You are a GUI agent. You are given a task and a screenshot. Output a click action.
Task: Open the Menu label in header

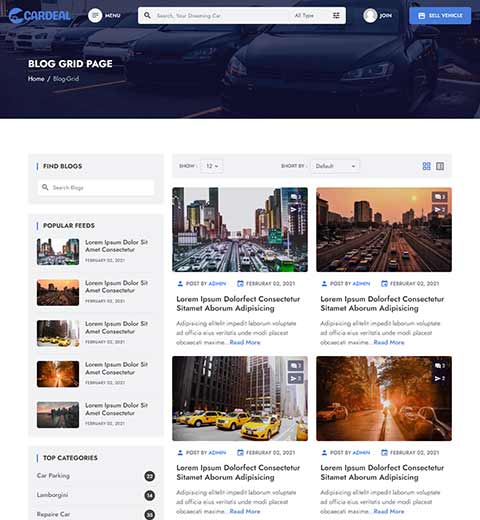point(113,15)
